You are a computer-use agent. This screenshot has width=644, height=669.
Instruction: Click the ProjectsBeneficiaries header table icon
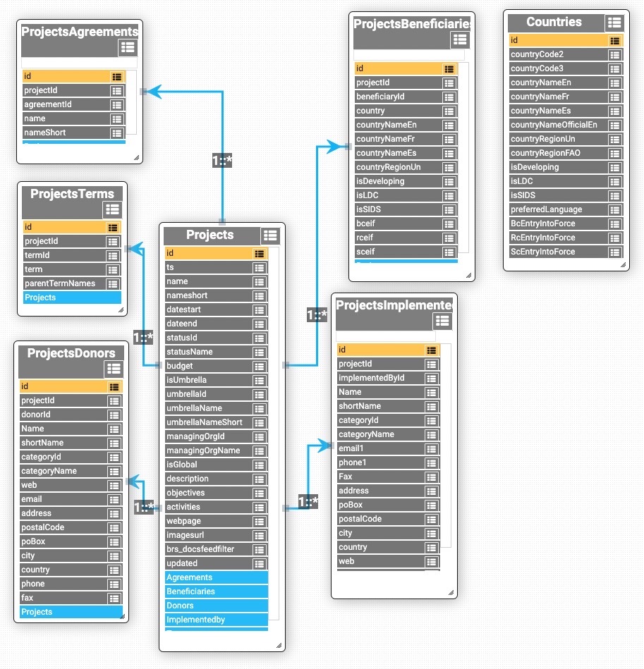(x=461, y=40)
